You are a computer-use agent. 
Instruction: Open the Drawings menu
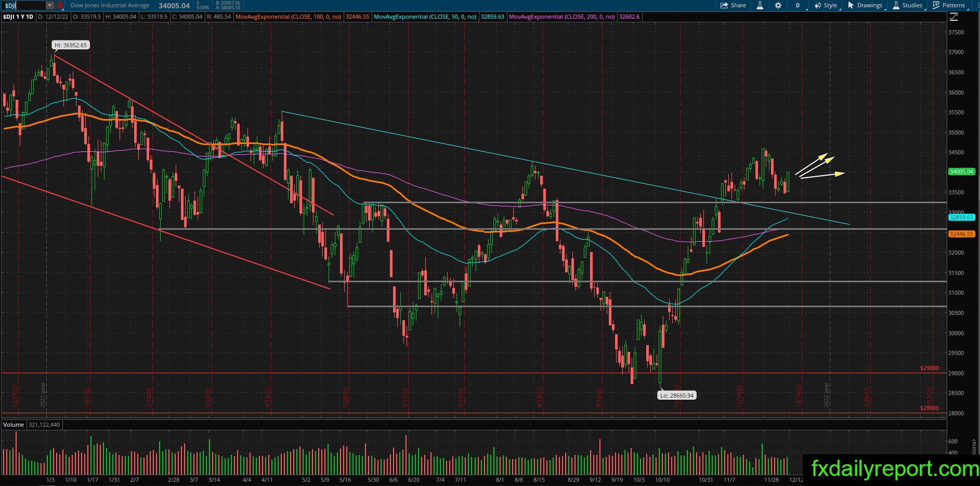pos(866,5)
